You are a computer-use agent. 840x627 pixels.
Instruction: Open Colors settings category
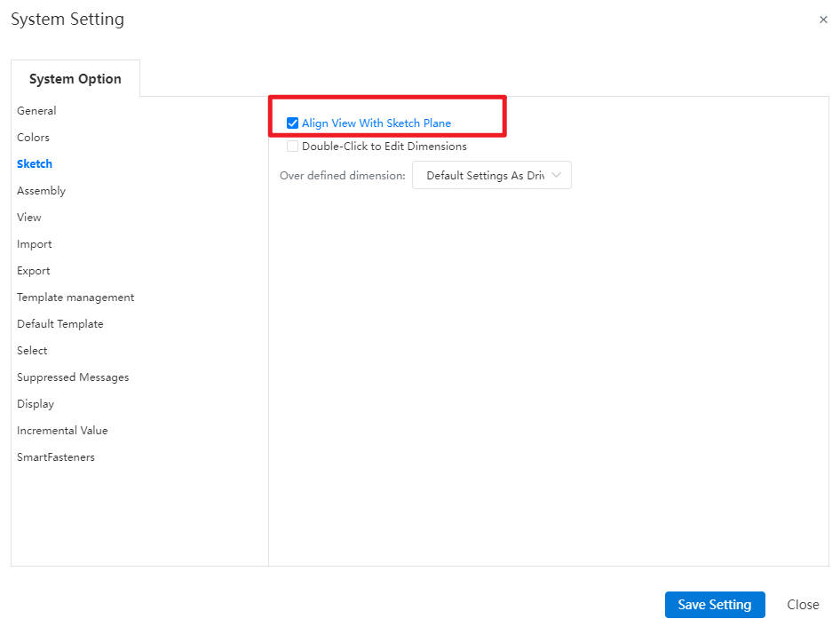pyautogui.click(x=33, y=138)
